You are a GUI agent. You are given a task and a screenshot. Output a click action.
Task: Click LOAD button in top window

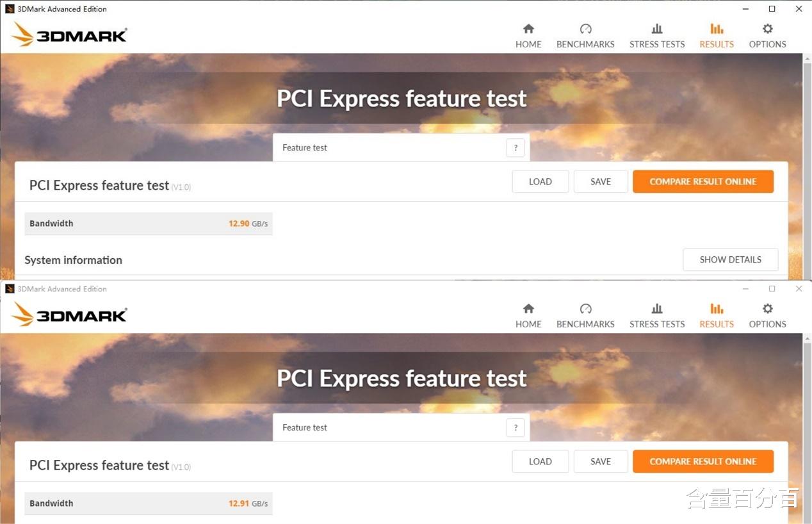click(x=540, y=182)
